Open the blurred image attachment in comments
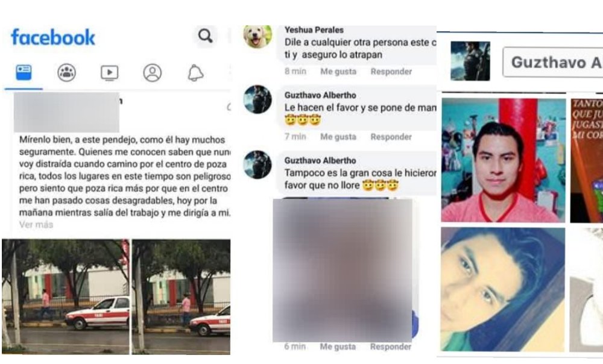 [x=343, y=270]
